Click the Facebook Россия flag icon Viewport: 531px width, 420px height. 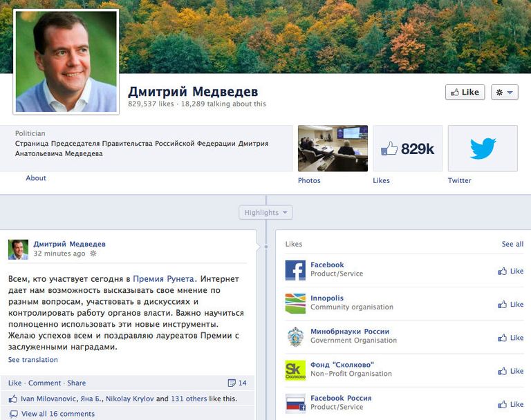pyautogui.click(x=295, y=403)
